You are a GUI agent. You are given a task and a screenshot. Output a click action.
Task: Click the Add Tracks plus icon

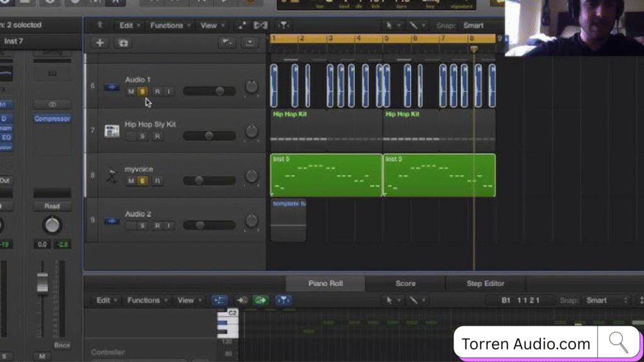click(x=99, y=43)
